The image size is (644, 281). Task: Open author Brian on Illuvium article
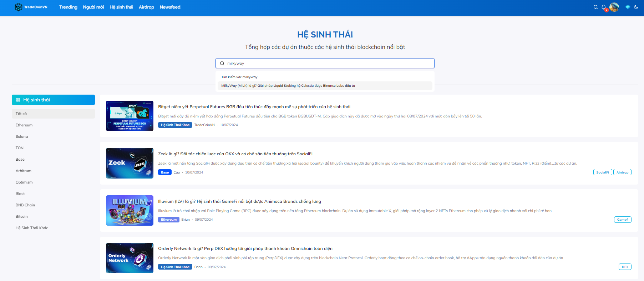point(186,220)
